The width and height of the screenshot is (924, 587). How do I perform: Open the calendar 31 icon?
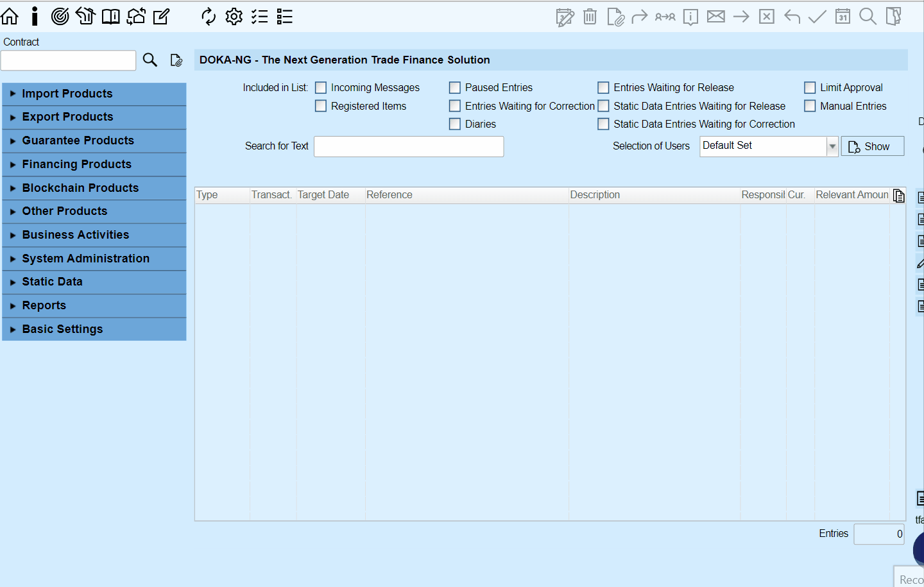843,16
